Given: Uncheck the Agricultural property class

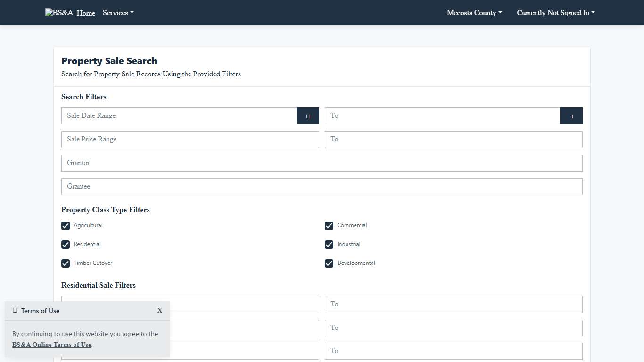Looking at the screenshot, I should [x=66, y=226].
